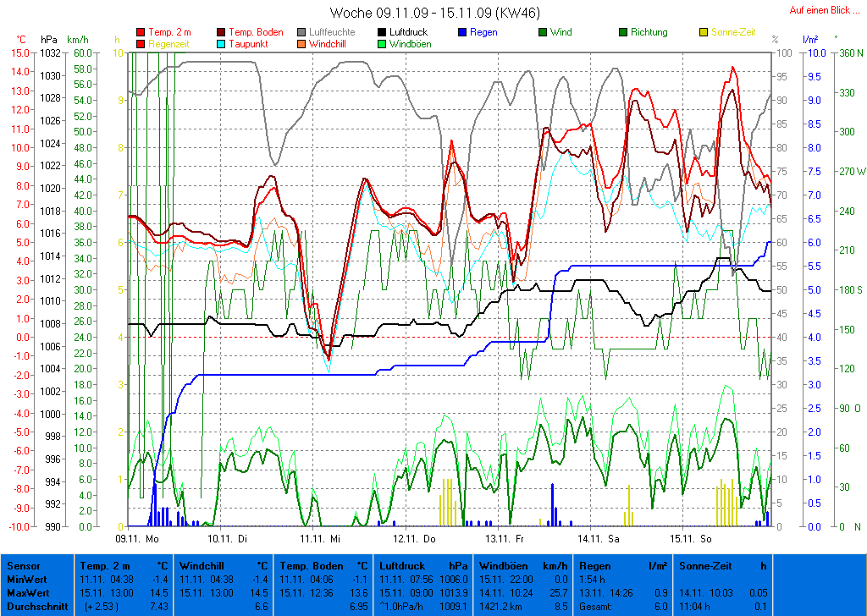Click the chart title 'Woche 09.11.09 - 15.11.09 (KW46)'
Viewport: 867px width, 616px height.
click(x=434, y=13)
